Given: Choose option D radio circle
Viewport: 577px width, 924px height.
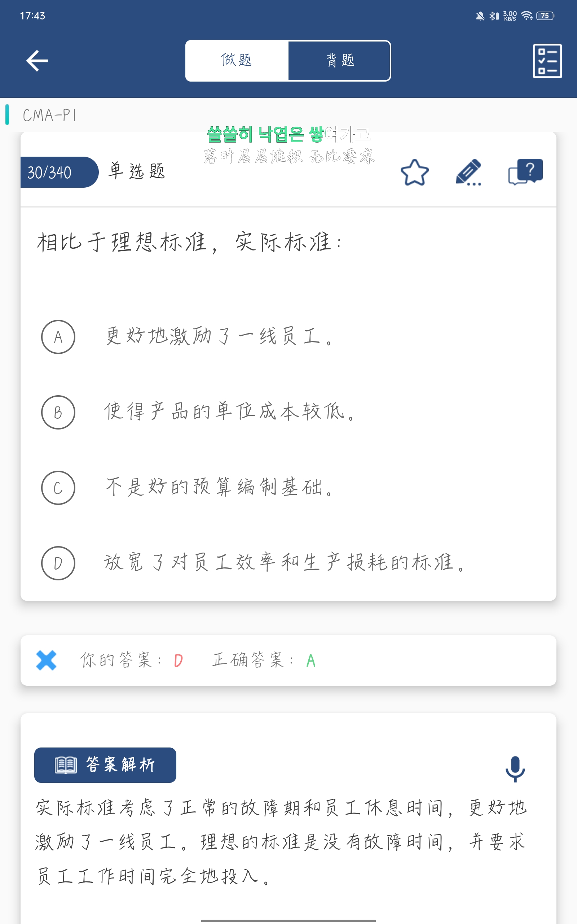Looking at the screenshot, I should 58,563.
